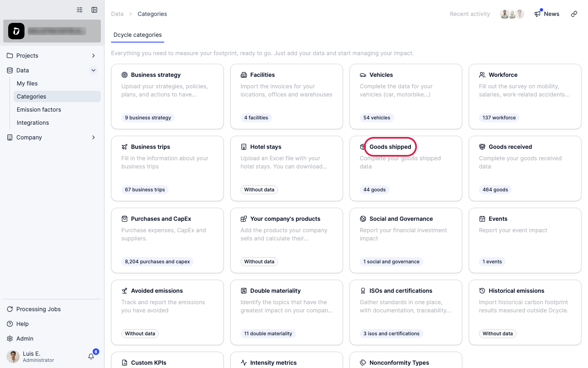Click the Data database icon
The image size is (588, 368).
click(x=10, y=70)
